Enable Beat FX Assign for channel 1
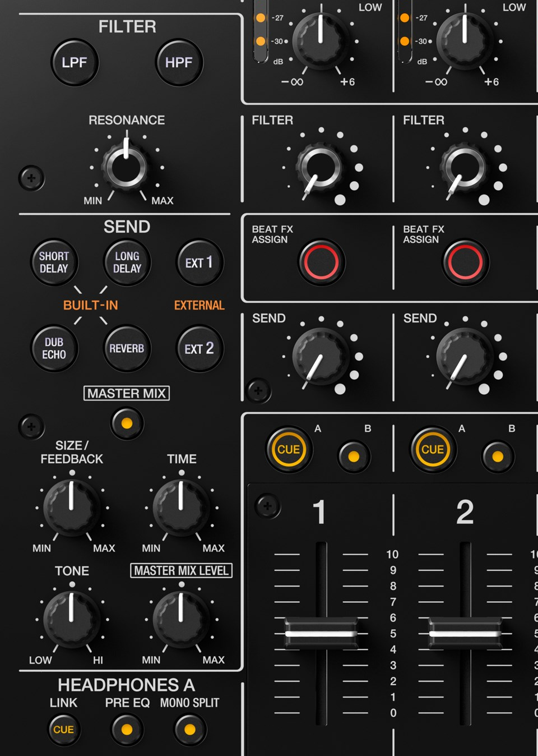This screenshot has height=756, width=538. pos(321,262)
